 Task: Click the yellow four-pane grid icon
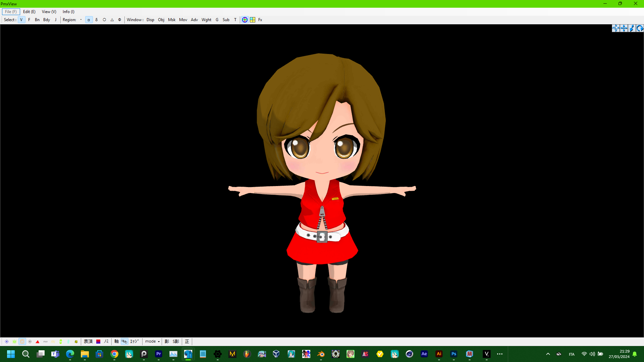253,20
